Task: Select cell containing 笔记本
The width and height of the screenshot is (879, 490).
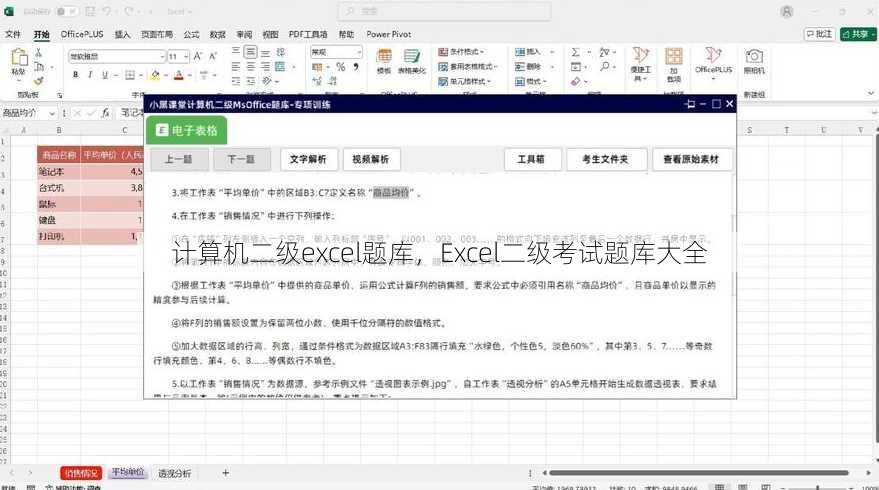Action: 58,172
